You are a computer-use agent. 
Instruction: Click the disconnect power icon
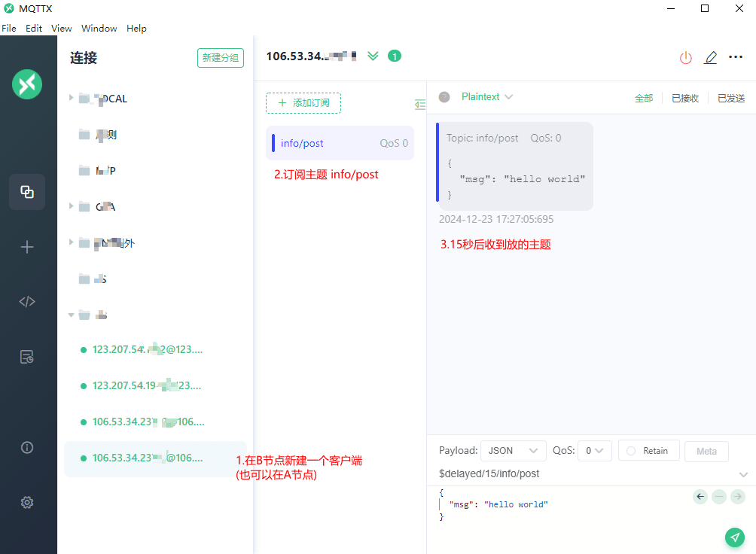click(686, 58)
